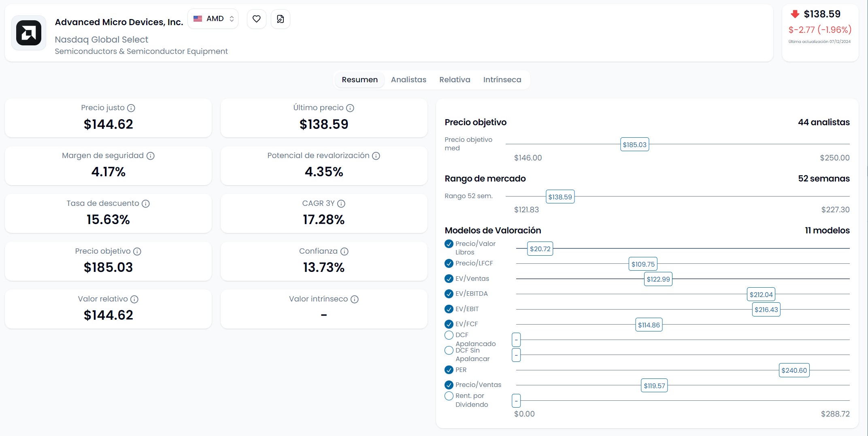The image size is (868, 436).
Task: Click the Precio objetivo $185.03 card
Action: (108, 261)
